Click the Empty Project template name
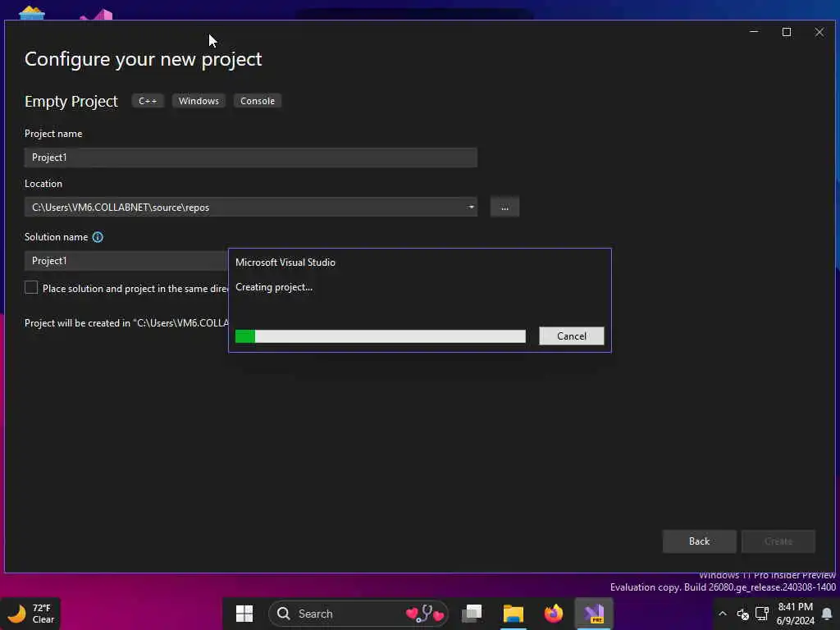Image resolution: width=840 pixels, height=630 pixels. (x=71, y=101)
